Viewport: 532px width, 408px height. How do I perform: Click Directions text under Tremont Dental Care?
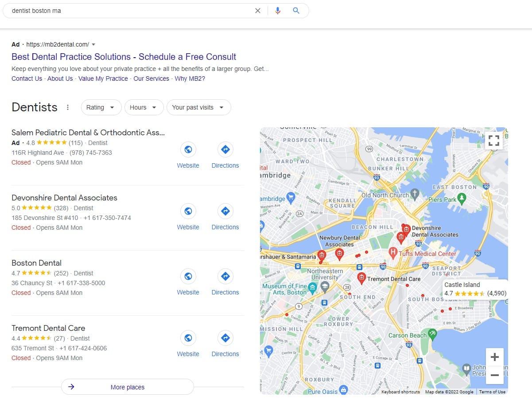click(225, 354)
